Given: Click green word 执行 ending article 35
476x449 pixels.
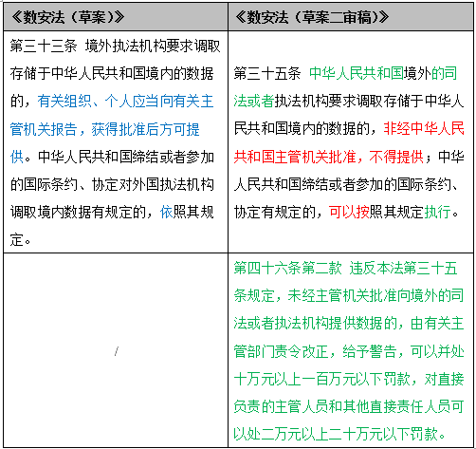Looking at the screenshot, I should point(437,212).
